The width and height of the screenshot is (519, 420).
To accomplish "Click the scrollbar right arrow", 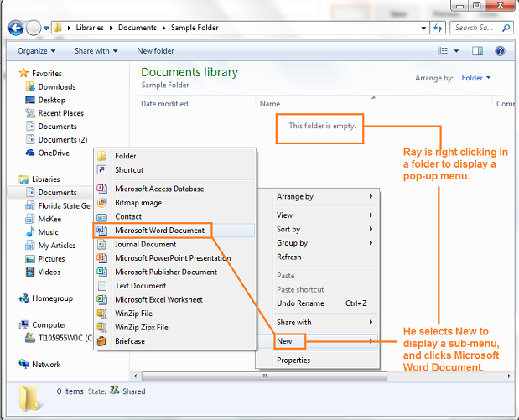I will click(x=509, y=376).
